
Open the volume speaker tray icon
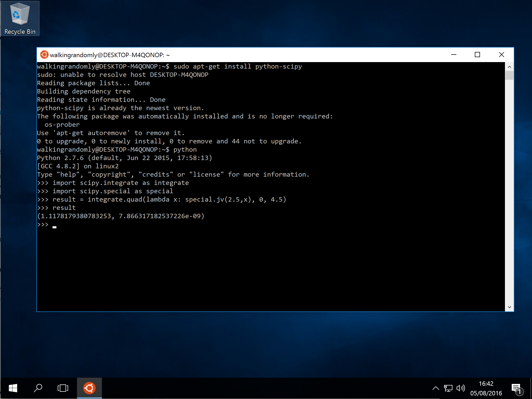tap(460, 388)
